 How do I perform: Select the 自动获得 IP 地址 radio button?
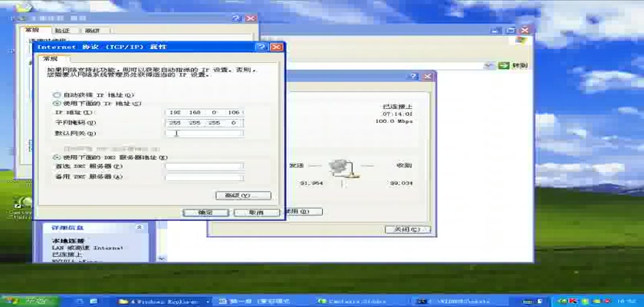click(57, 95)
